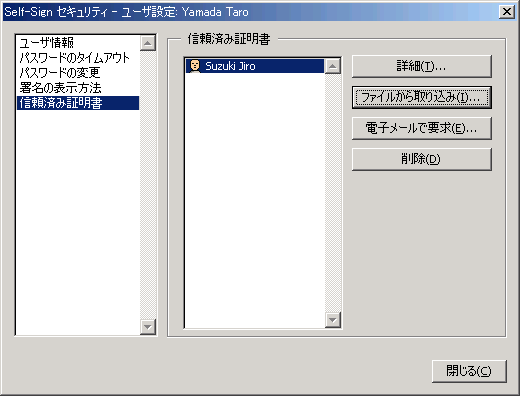Click up arrow of certificate list scrollbar
This screenshot has width=520, height=396.
(x=332, y=66)
